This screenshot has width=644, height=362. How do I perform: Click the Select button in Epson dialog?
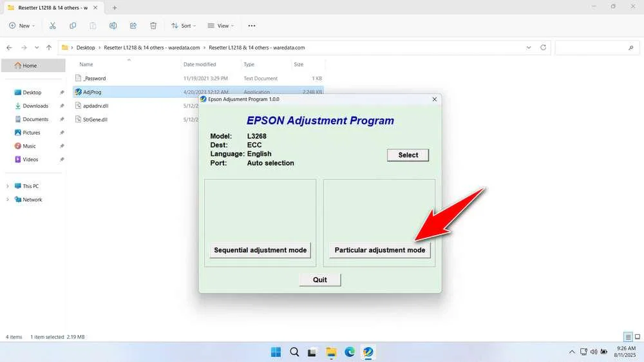click(x=408, y=155)
